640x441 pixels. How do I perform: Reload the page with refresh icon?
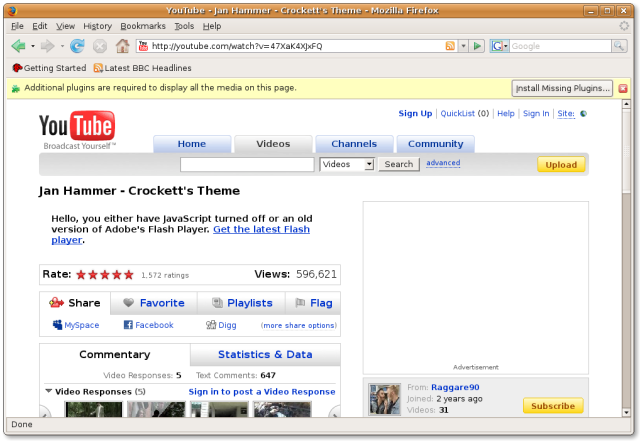[77, 46]
